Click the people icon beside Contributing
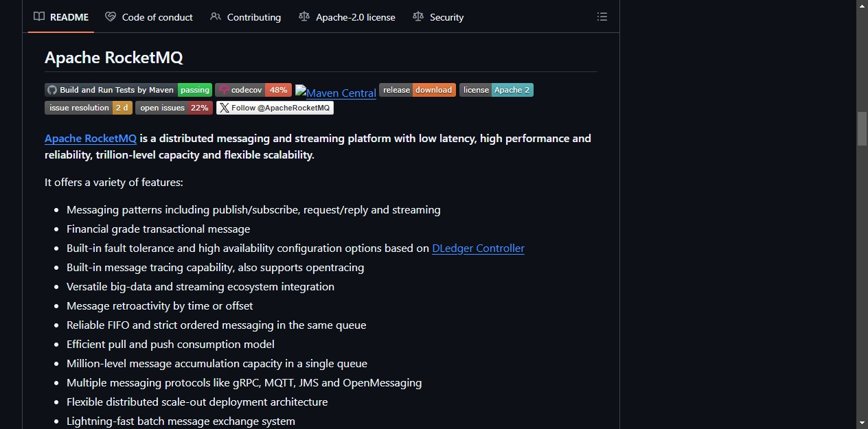 [216, 16]
